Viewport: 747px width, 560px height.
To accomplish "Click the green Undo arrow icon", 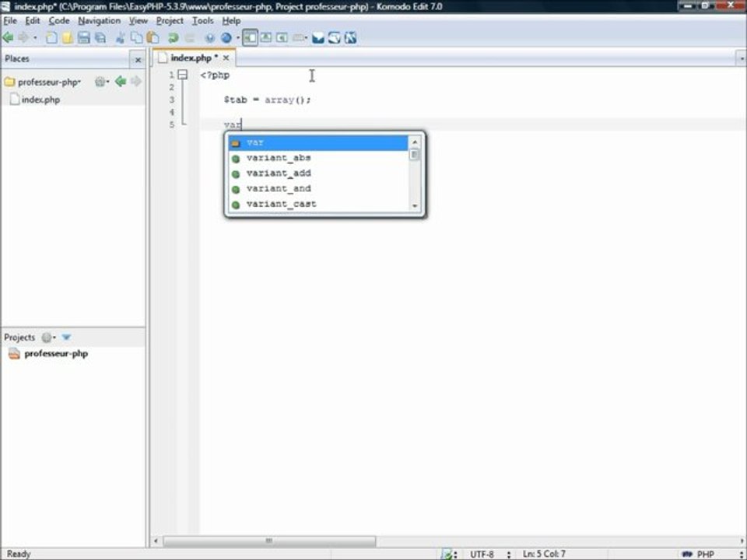I will (x=173, y=37).
